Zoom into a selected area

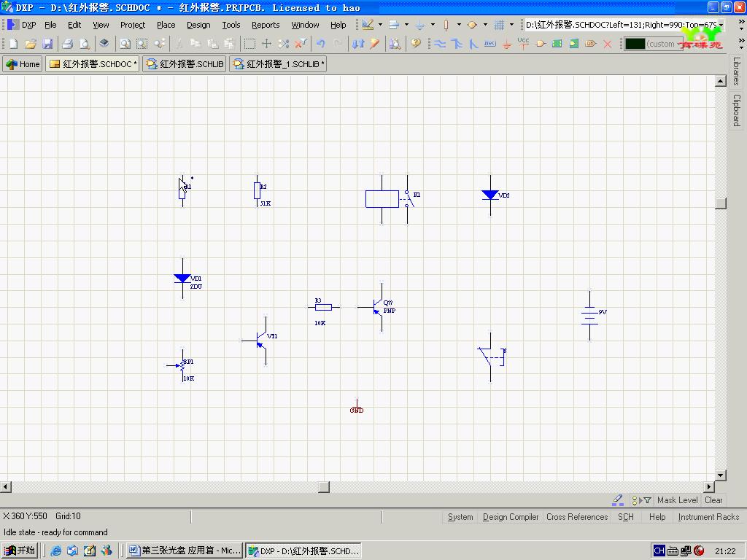click(x=142, y=44)
